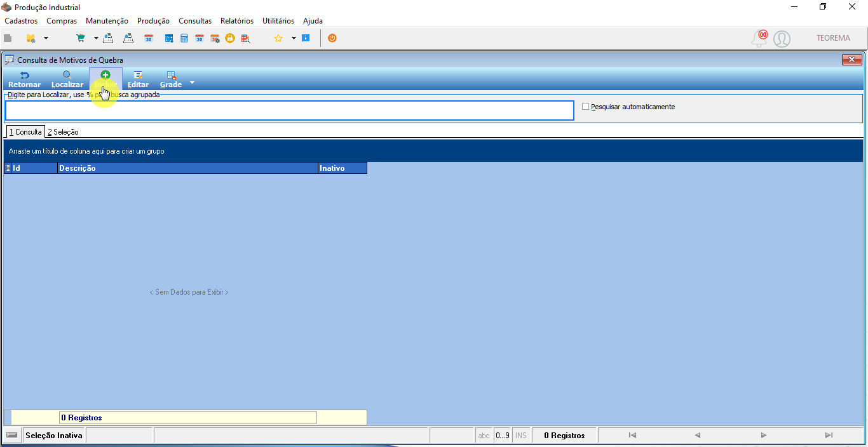868x447 pixels.
Task: Click the search text input field
Action: [289, 110]
